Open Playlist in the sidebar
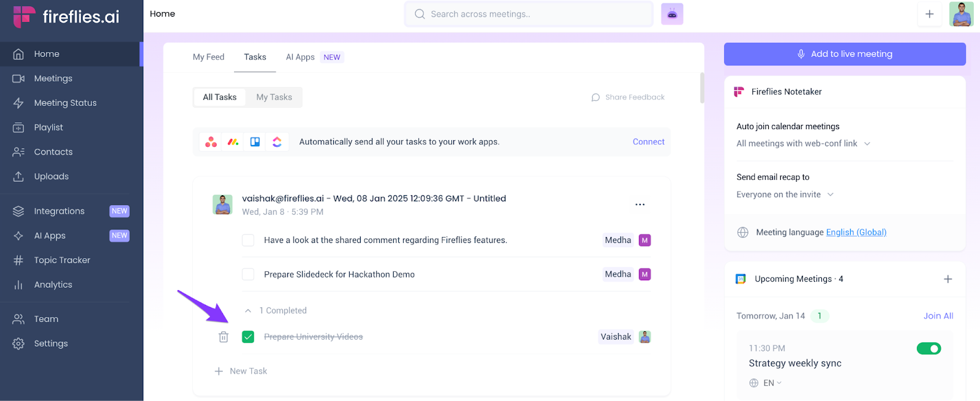980x401 pixels. (x=71, y=127)
